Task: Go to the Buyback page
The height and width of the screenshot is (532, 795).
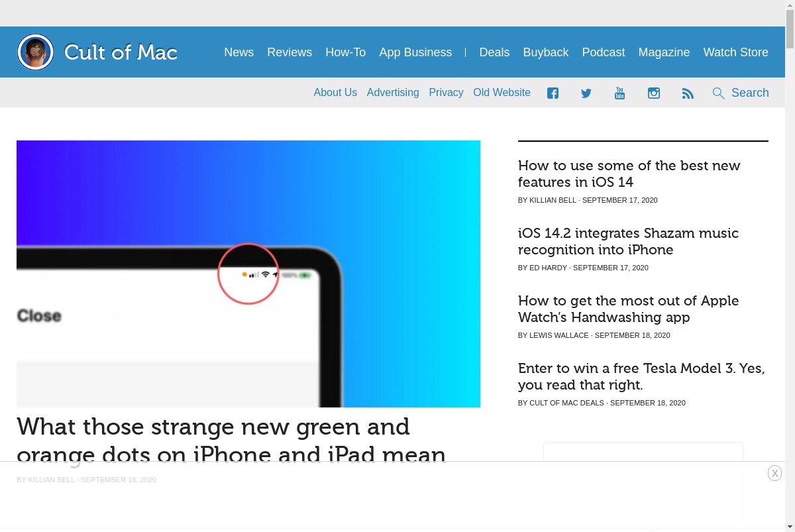Action: pos(546,52)
